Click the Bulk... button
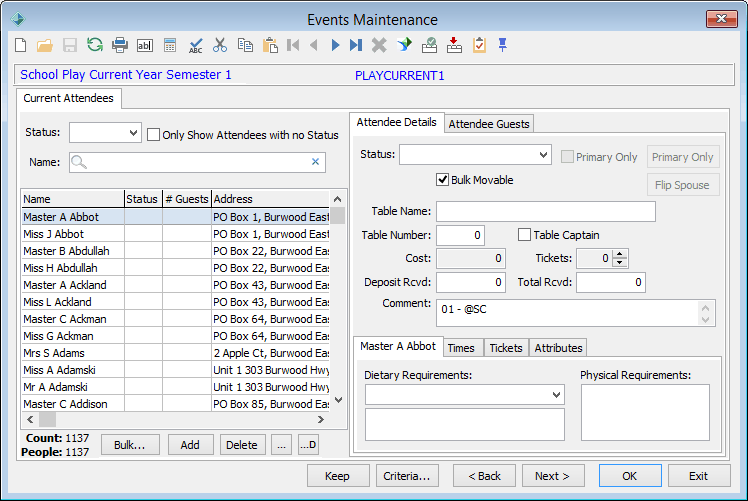 point(130,445)
